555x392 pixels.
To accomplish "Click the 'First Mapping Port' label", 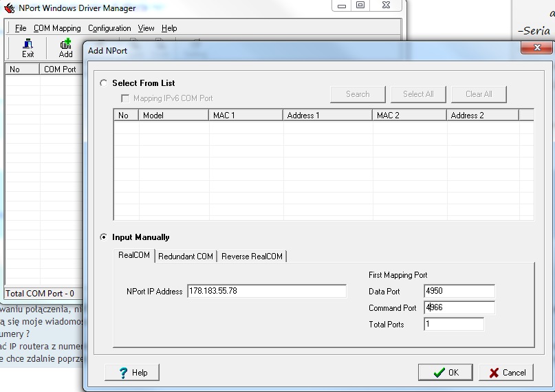I will (398, 275).
